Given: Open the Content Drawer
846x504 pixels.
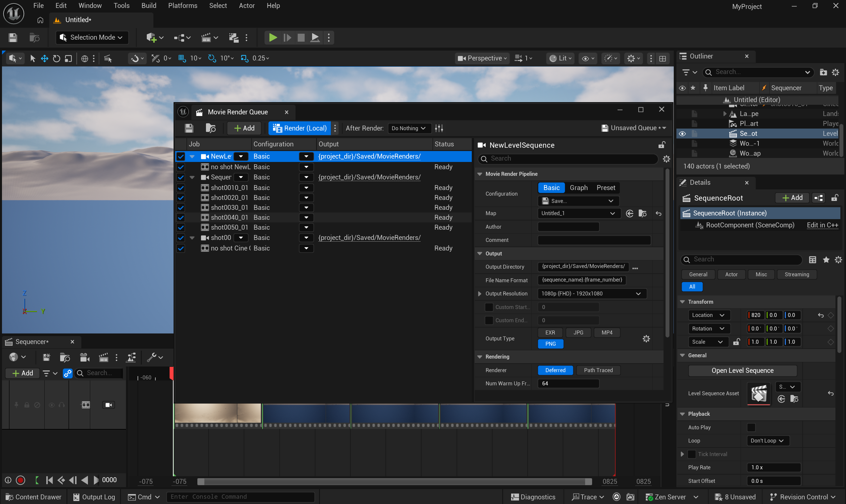Looking at the screenshot, I should [x=34, y=497].
